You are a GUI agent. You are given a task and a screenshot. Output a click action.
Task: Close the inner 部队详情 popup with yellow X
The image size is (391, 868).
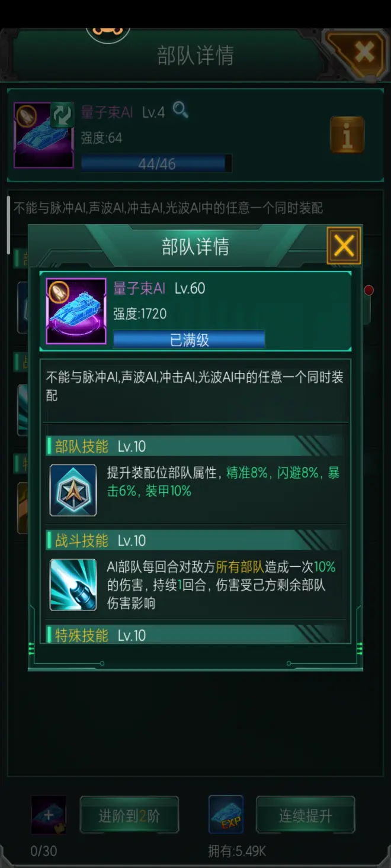coord(344,246)
